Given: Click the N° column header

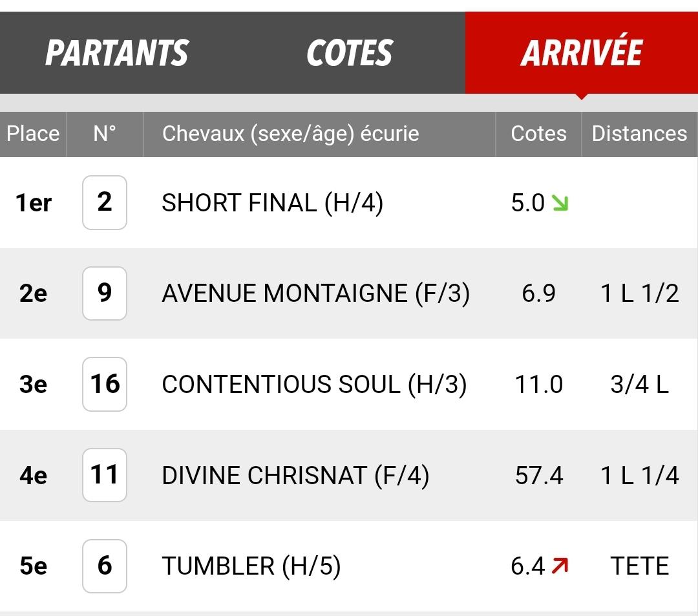Looking at the screenshot, I should (105, 134).
